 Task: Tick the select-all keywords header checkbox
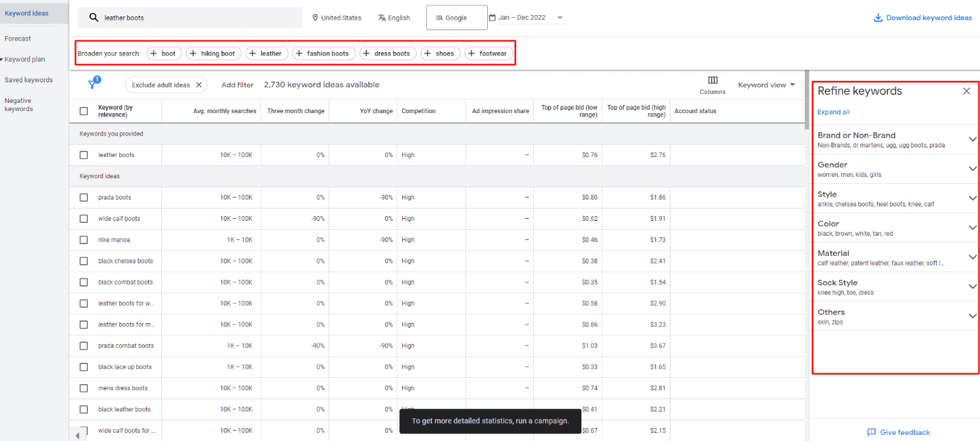(84, 111)
